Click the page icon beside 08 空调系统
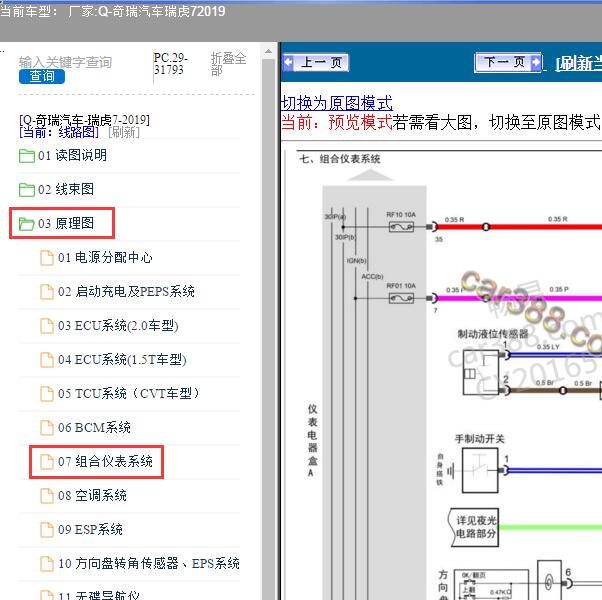The image size is (602, 600). click(x=47, y=496)
